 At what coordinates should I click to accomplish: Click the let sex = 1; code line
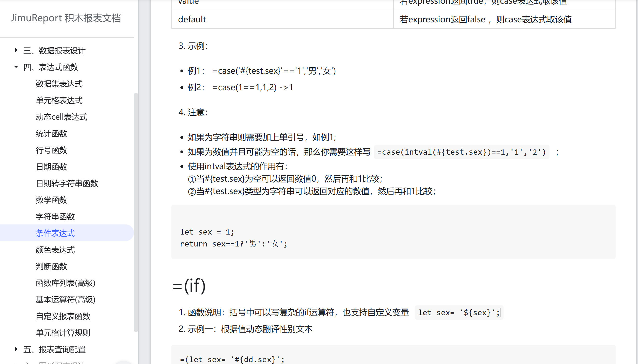(x=207, y=232)
